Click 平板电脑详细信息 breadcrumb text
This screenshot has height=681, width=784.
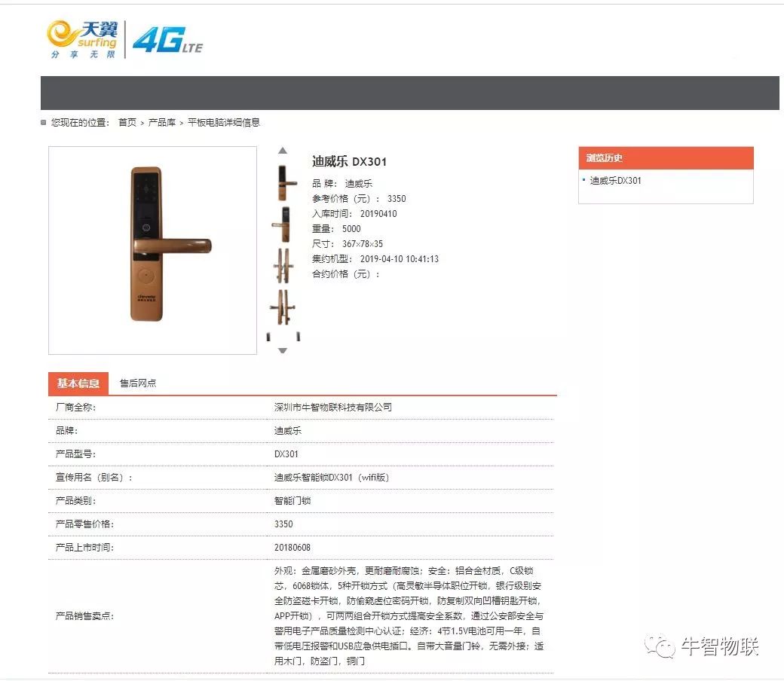223,122
